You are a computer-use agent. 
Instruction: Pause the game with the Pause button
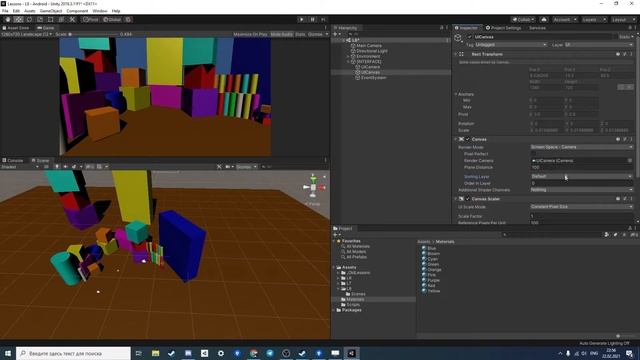[313, 20]
